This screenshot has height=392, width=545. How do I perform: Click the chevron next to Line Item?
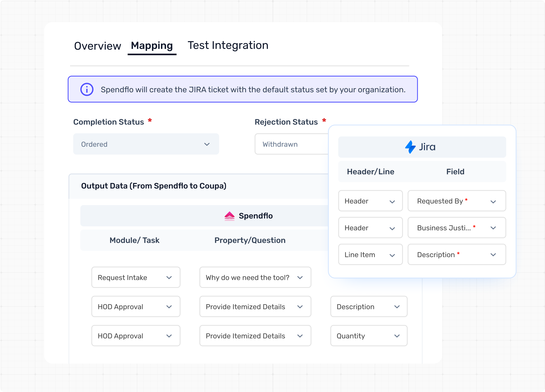[x=392, y=255]
